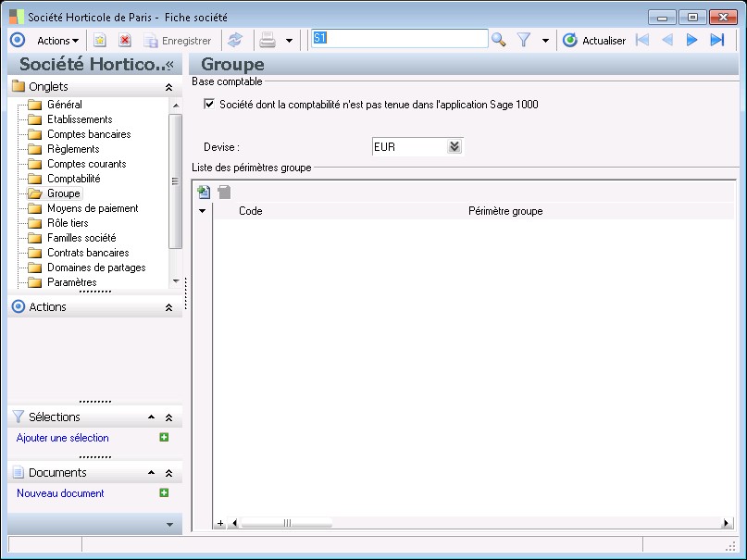Open the Actions dropdown menu

(57, 40)
